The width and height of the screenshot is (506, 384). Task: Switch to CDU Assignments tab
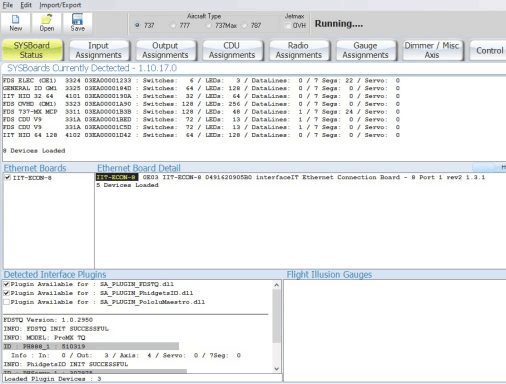[232, 50]
